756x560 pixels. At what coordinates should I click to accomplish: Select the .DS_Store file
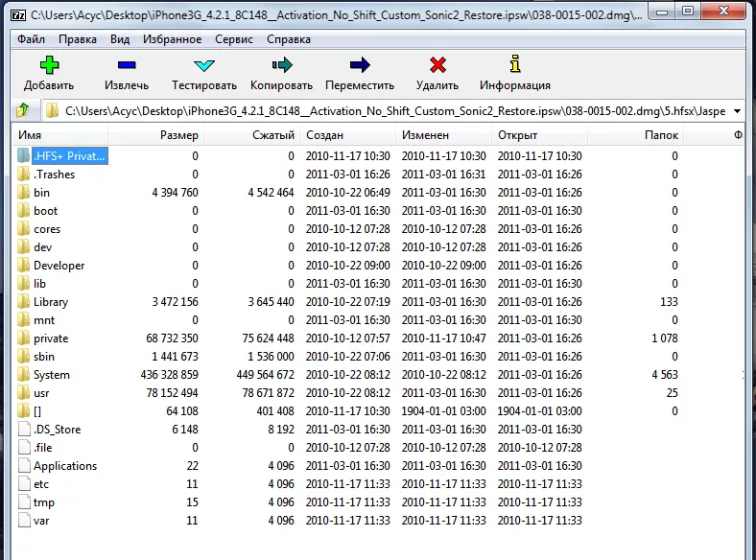pyautogui.click(x=57, y=430)
